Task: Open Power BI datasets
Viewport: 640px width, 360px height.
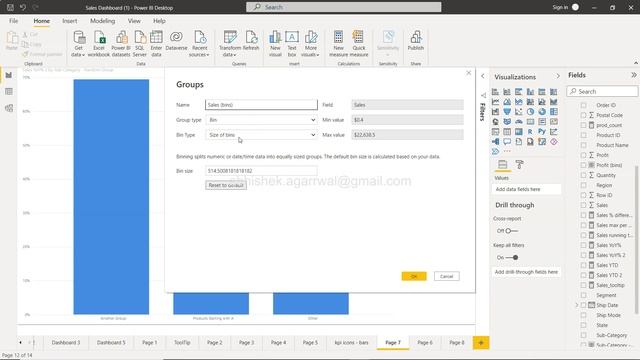Action: [x=121, y=44]
